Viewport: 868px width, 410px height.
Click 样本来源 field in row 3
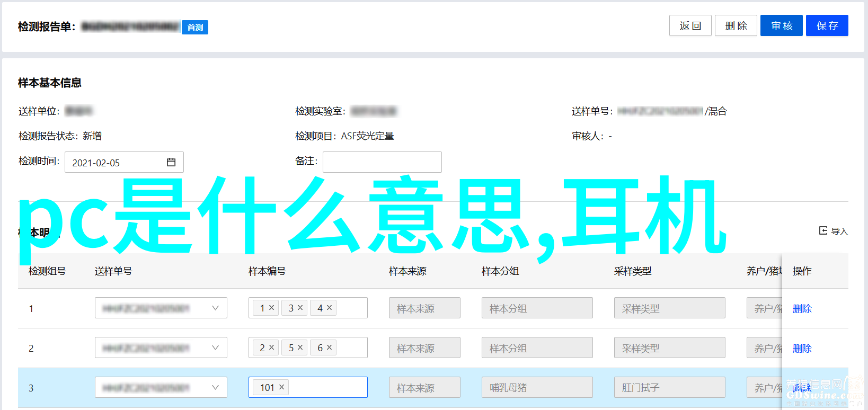(424, 387)
